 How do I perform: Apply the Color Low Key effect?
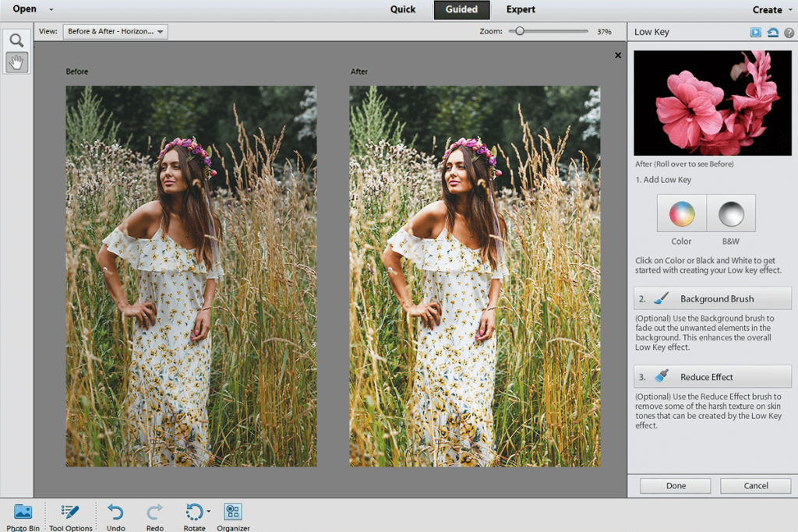pos(680,212)
